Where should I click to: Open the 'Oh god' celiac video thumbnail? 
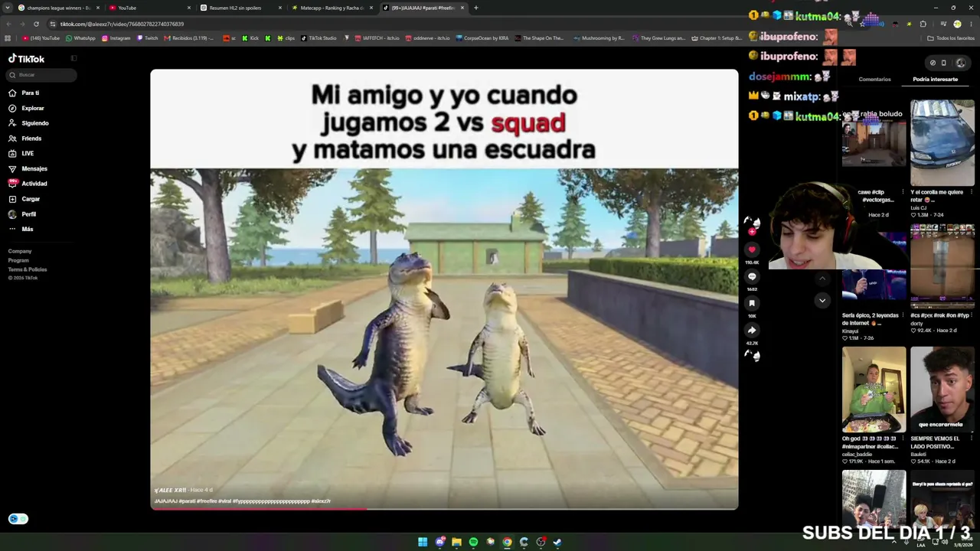874,390
